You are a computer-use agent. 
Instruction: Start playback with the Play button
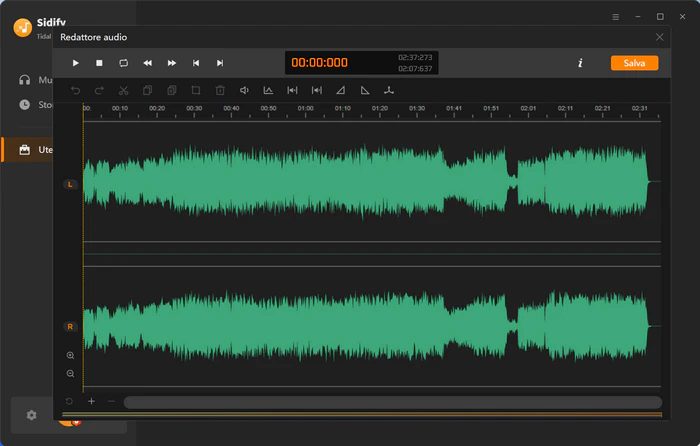tap(75, 63)
